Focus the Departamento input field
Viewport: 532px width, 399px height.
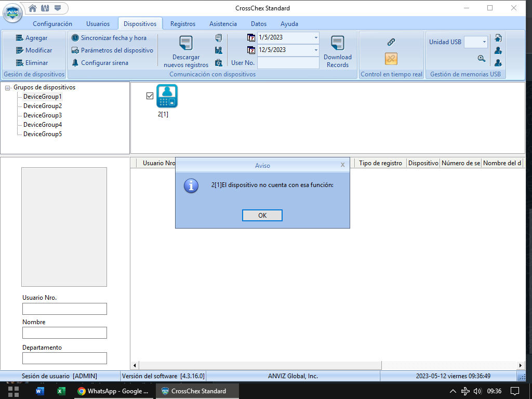coord(64,358)
